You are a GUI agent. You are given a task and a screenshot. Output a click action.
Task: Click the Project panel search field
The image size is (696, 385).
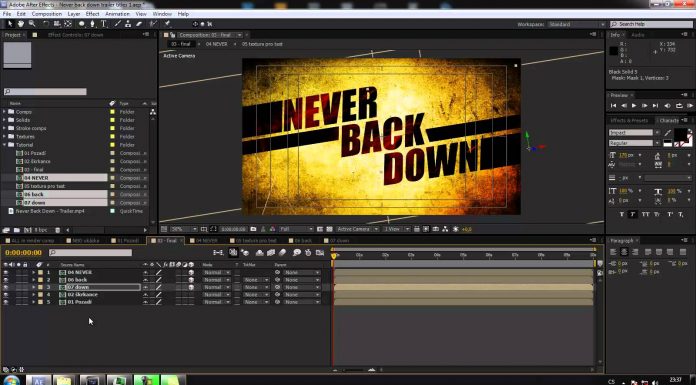45,91
